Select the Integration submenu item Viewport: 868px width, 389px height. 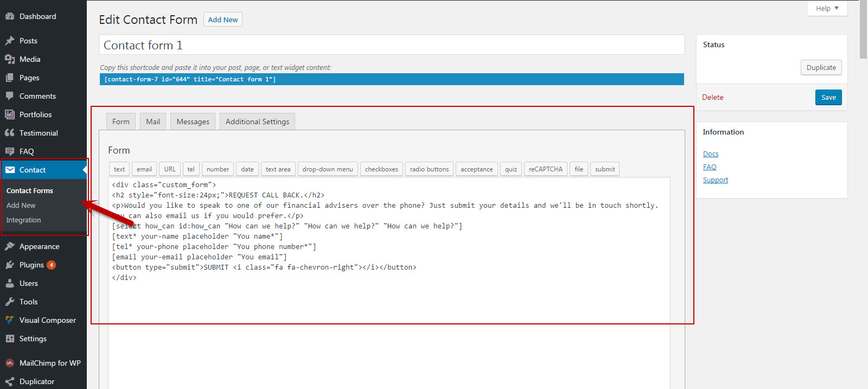(x=23, y=220)
